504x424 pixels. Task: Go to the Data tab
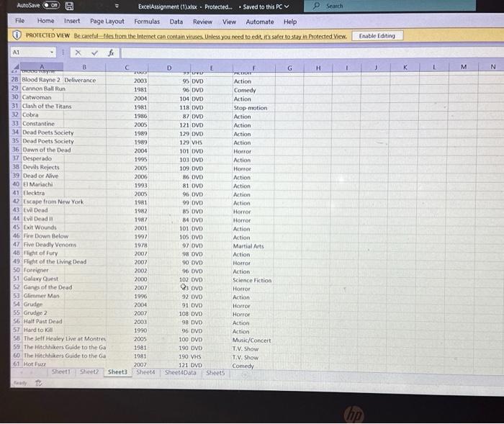pyautogui.click(x=176, y=22)
